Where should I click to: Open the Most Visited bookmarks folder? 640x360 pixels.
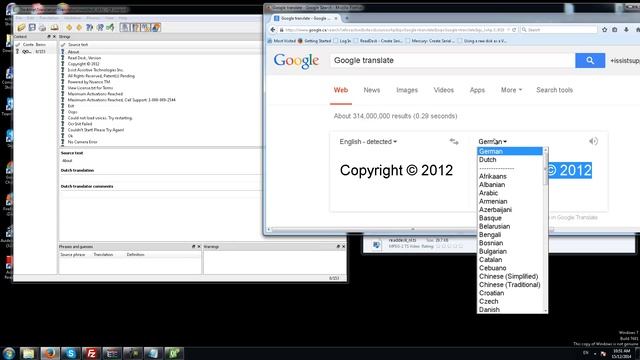(282, 41)
